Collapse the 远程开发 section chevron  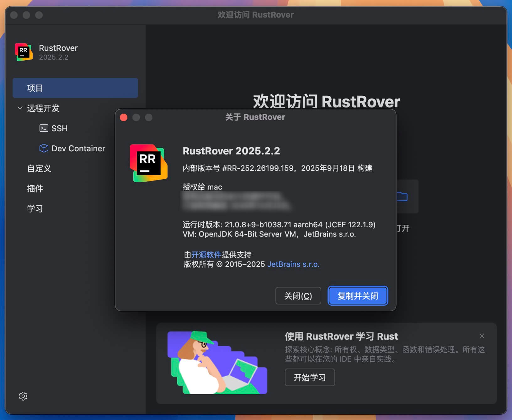[x=20, y=108]
